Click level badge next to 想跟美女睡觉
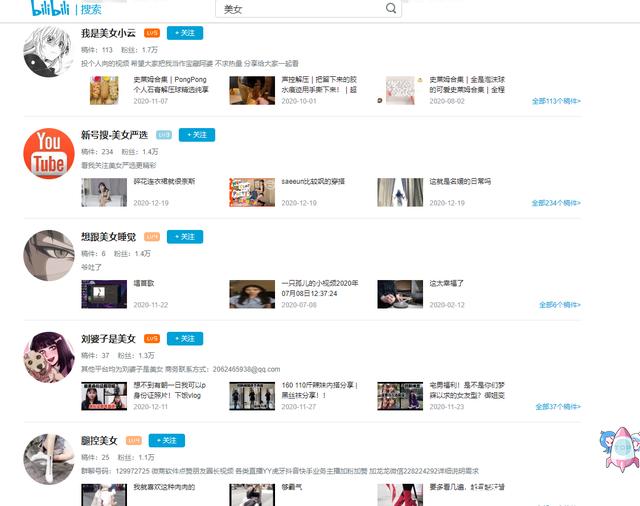Screen dimensions: 640x506 coord(152,237)
